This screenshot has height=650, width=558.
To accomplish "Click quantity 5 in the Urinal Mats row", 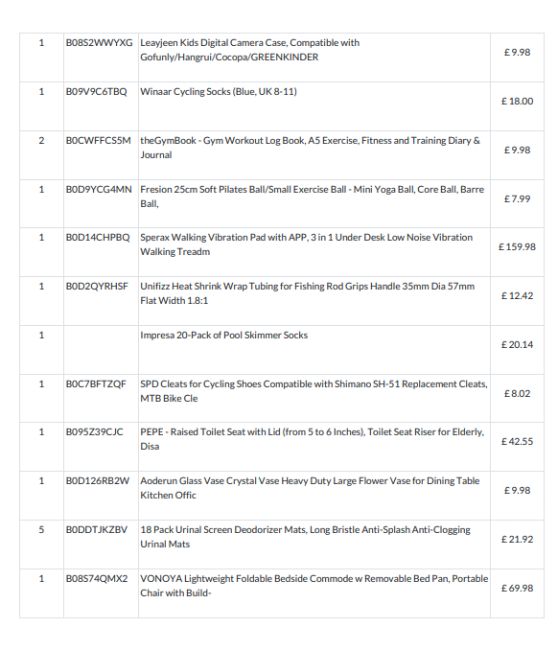I will click(41, 530).
